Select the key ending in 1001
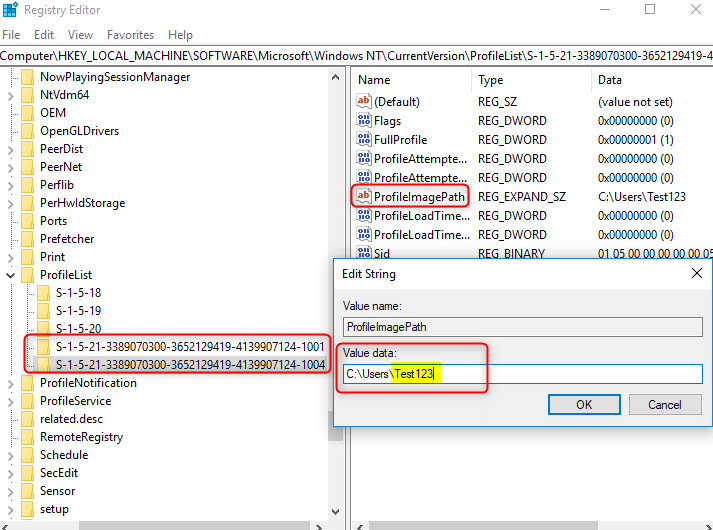 [x=190, y=346]
